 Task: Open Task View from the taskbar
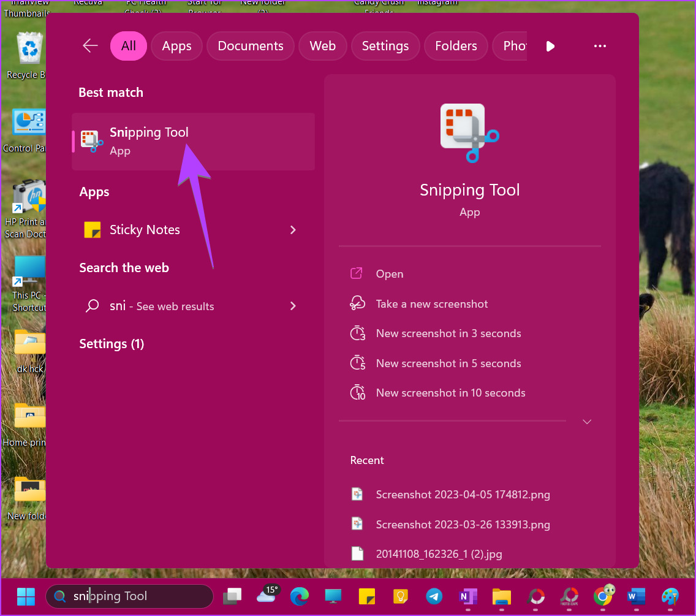click(232, 596)
